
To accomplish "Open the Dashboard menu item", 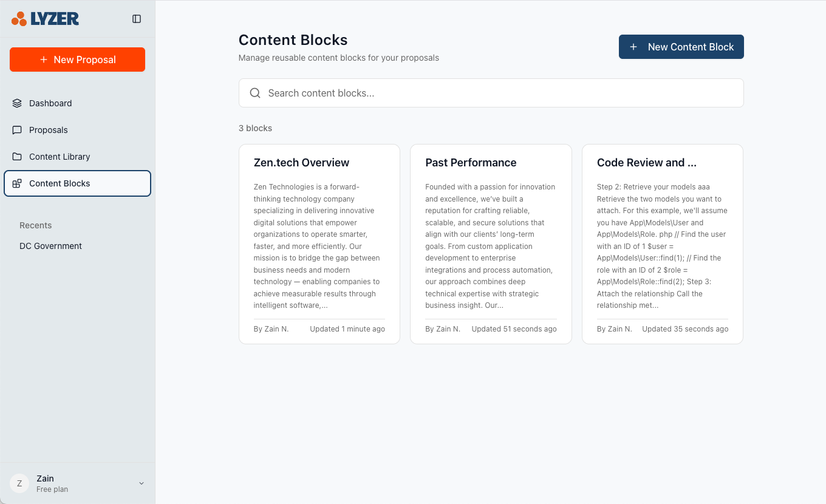I will 50,103.
